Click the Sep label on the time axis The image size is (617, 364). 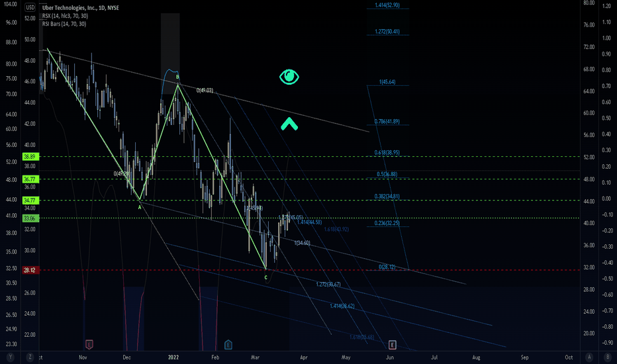pos(524,357)
